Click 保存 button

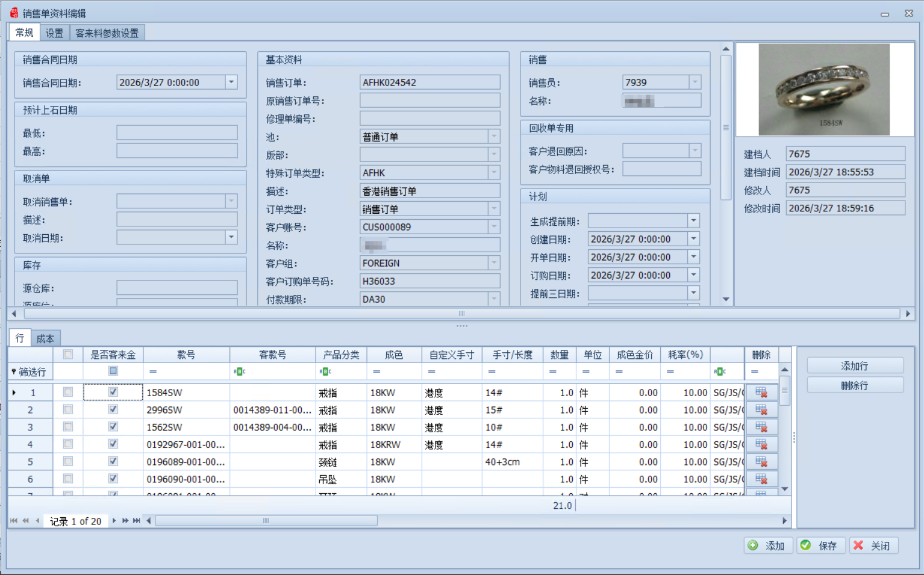822,545
